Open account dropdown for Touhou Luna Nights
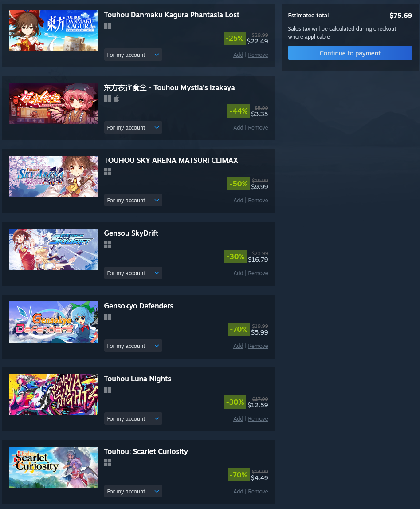 click(133, 418)
